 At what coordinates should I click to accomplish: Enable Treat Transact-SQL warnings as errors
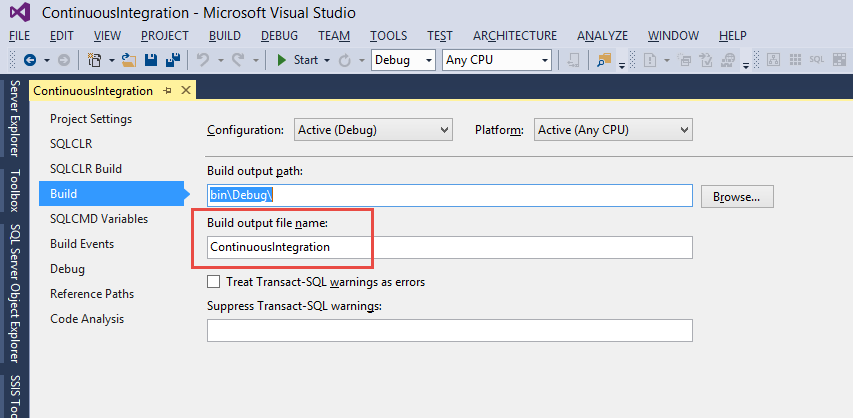(214, 282)
